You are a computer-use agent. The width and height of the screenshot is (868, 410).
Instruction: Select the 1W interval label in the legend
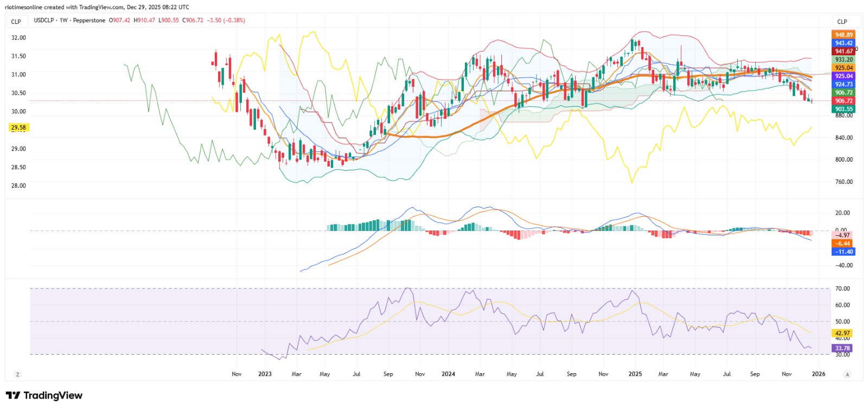pos(63,21)
